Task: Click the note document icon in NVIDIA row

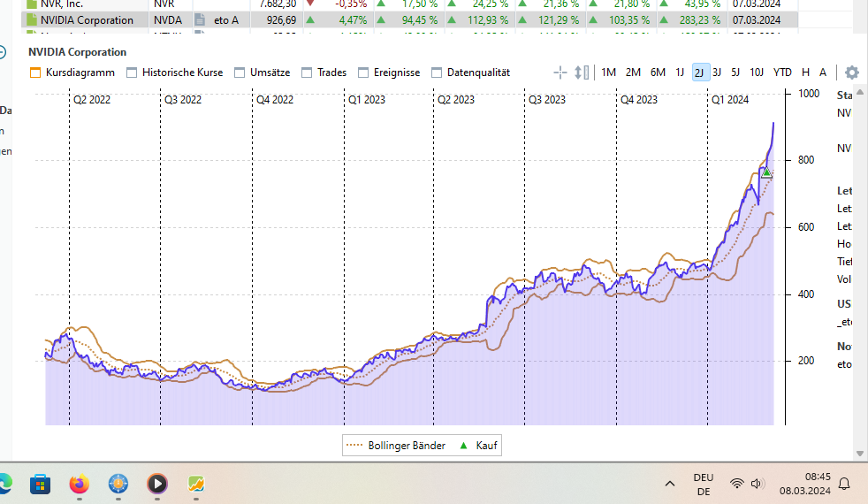Action: point(200,20)
